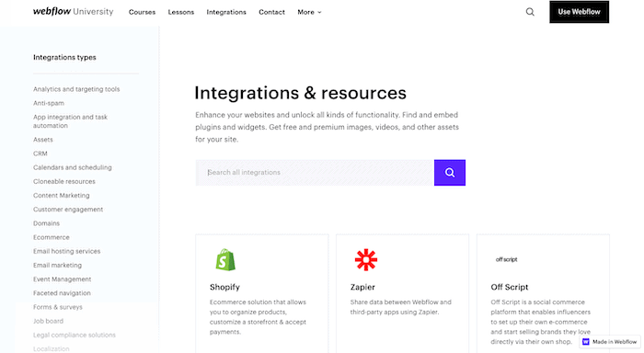Open the Zapier card title

coord(362,287)
